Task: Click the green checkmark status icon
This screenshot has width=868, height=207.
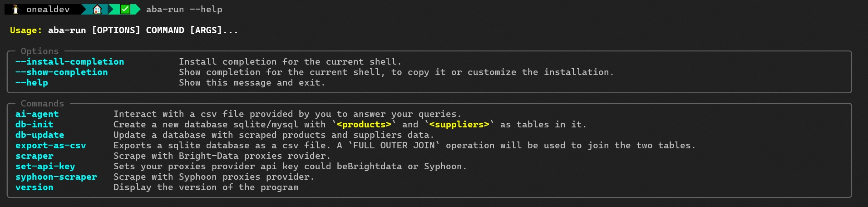Action: pyautogui.click(x=125, y=10)
